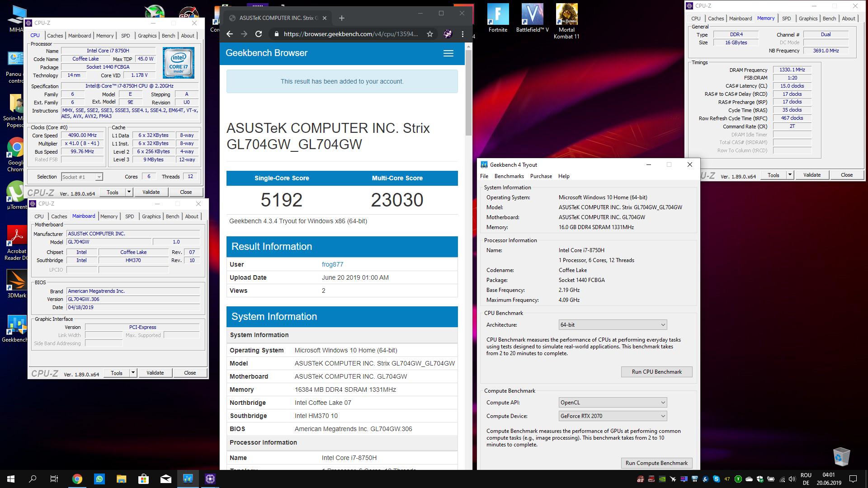Open the Architecture 64-bit dropdown
Image resolution: width=868 pixels, height=488 pixels.
[x=613, y=325]
